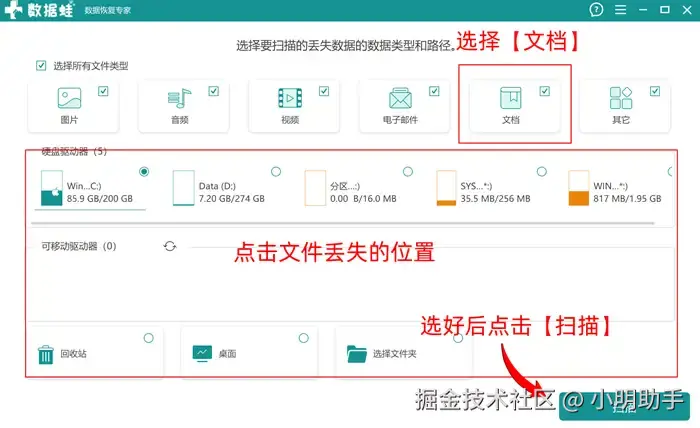Click the 35.5 MB/256 MB text
Viewport: 700px width, 428px height.
click(496, 199)
